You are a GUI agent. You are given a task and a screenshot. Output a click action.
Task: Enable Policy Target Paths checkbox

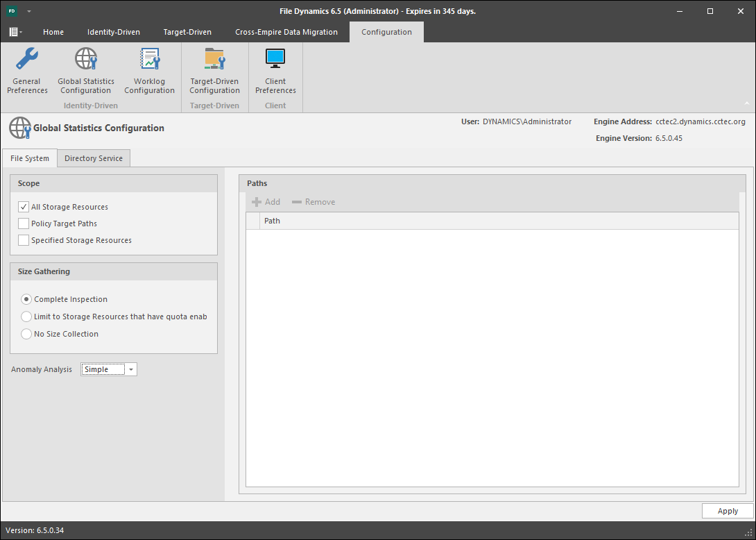click(24, 223)
